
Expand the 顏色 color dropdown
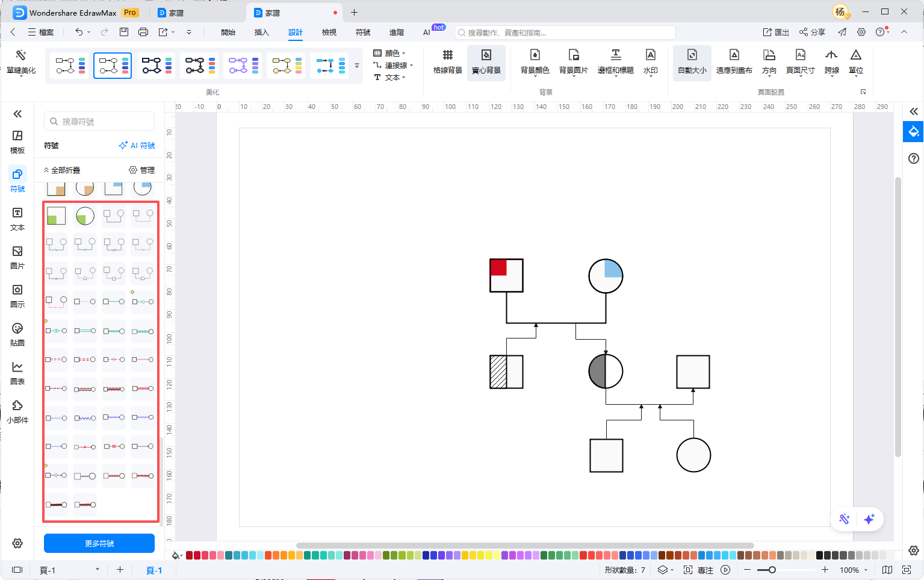(389, 53)
